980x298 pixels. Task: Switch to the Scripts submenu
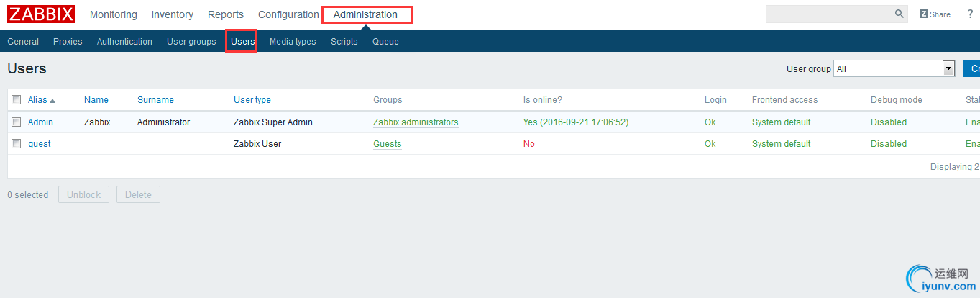pos(344,42)
